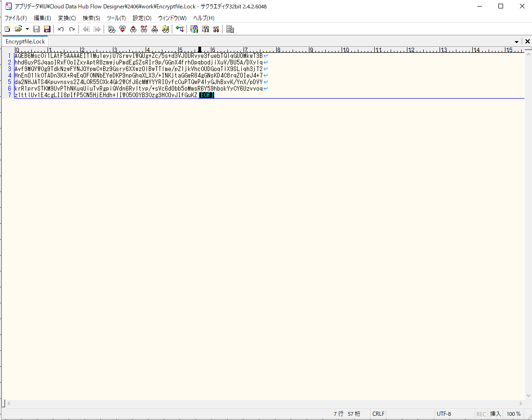
Task: Open the 検索(S) menu
Action: click(x=91, y=18)
